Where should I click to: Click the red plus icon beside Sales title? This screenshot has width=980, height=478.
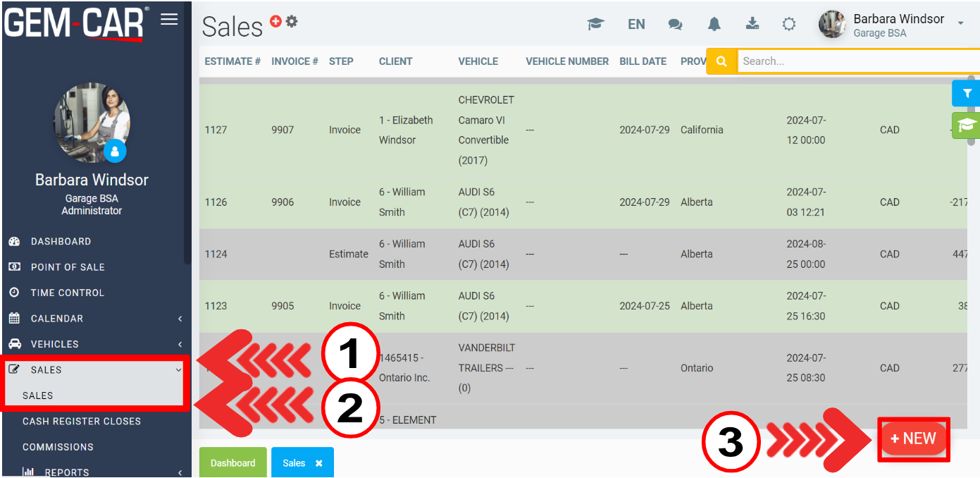pyautogui.click(x=275, y=22)
